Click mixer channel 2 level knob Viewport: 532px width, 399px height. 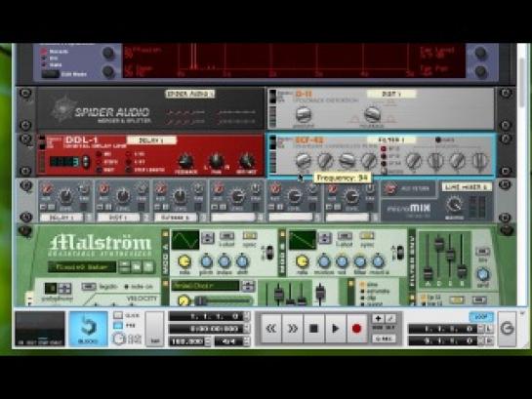(122, 196)
